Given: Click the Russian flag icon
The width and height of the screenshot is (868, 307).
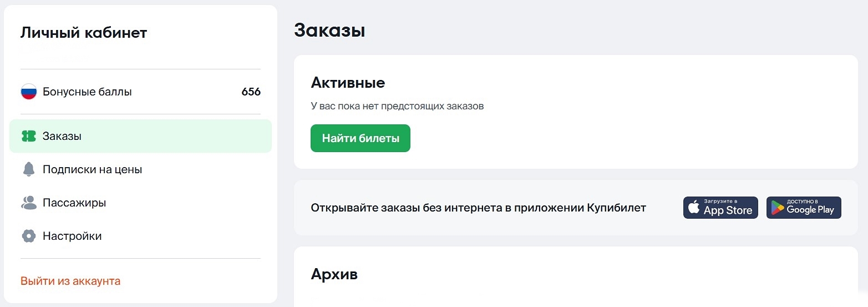Looking at the screenshot, I should coord(29,92).
